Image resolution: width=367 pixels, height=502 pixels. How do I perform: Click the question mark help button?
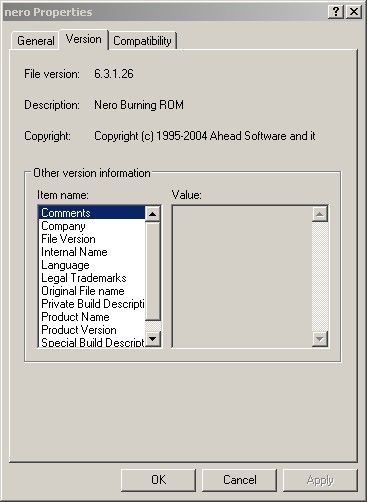[x=336, y=12]
